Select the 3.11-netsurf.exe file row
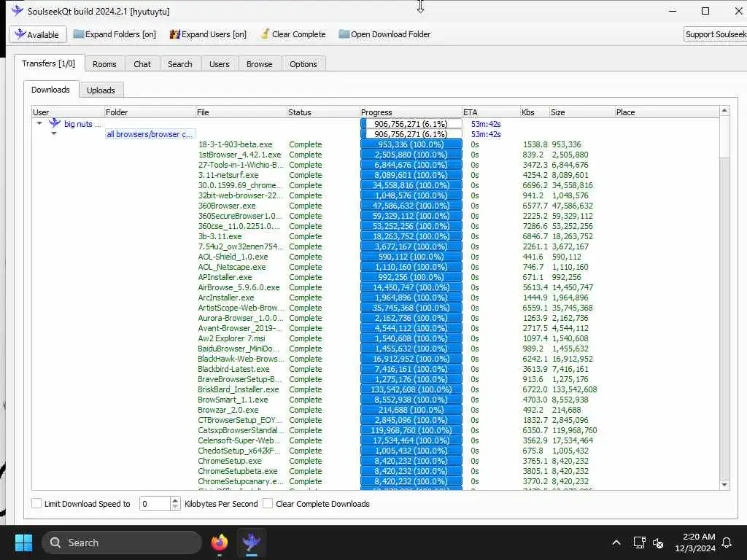 [376, 175]
